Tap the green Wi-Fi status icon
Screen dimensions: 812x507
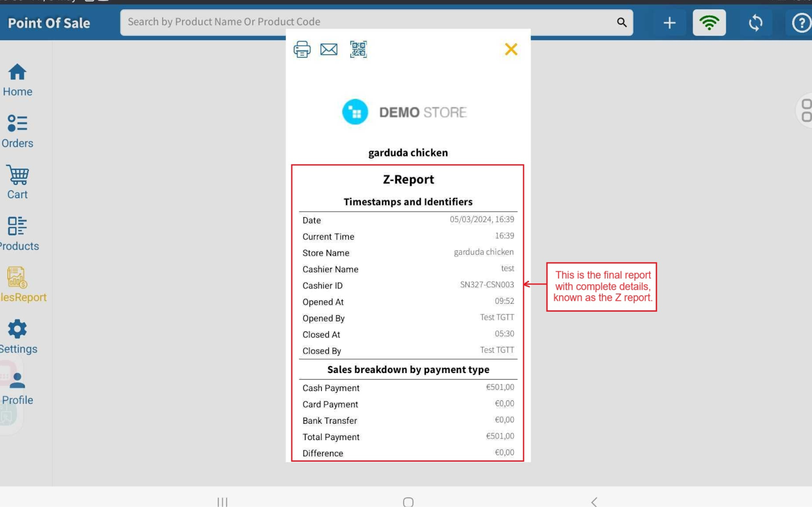point(709,23)
